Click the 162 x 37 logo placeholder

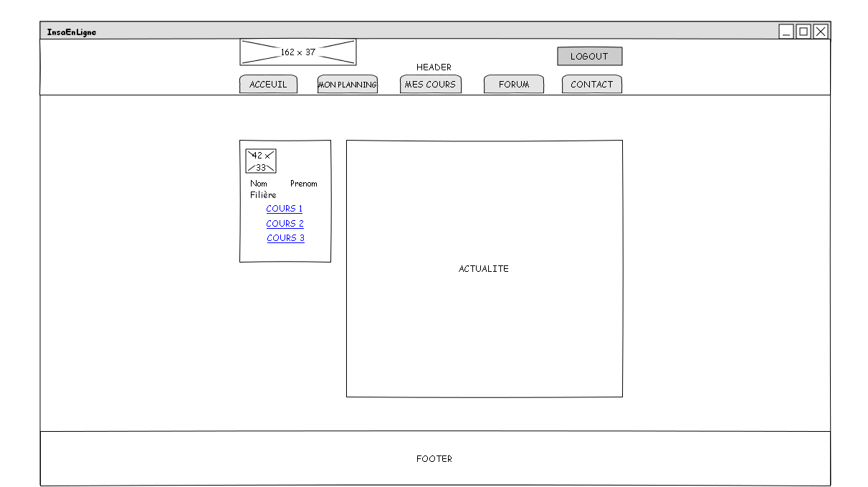pyautogui.click(x=297, y=52)
